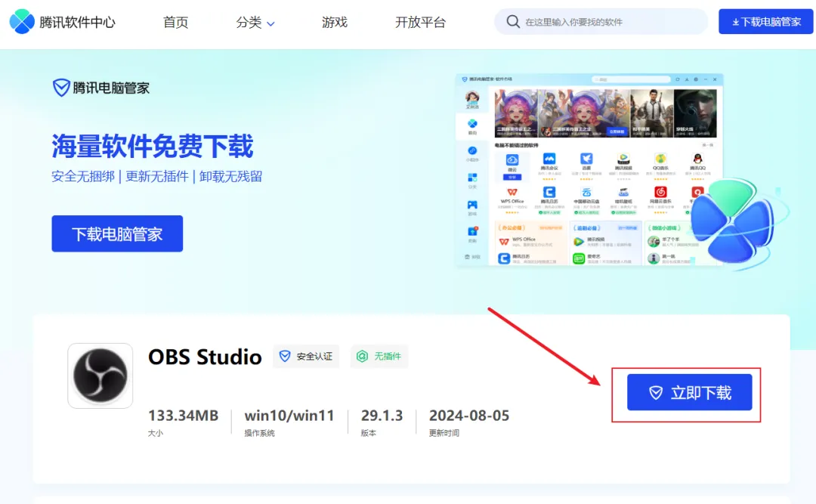Click the 133.34MB size value
The image size is (816, 504).
coord(183,416)
